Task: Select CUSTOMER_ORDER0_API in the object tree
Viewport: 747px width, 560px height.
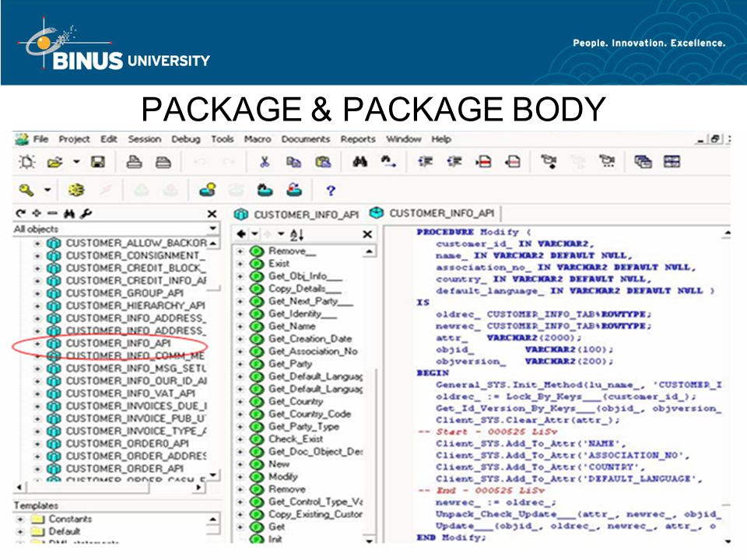Action: tap(127, 443)
